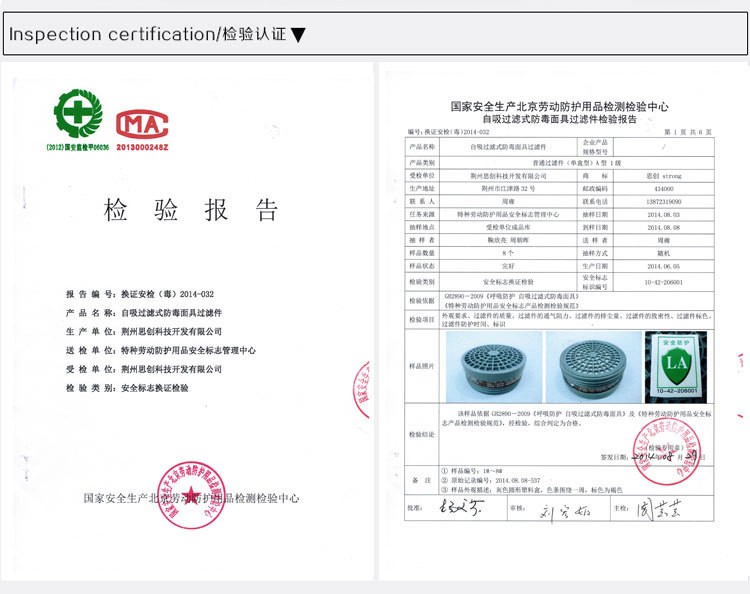Click the sampling date '2014.08.03'
The width and height of the screenshot is (750, 594).
click(664, 215)
